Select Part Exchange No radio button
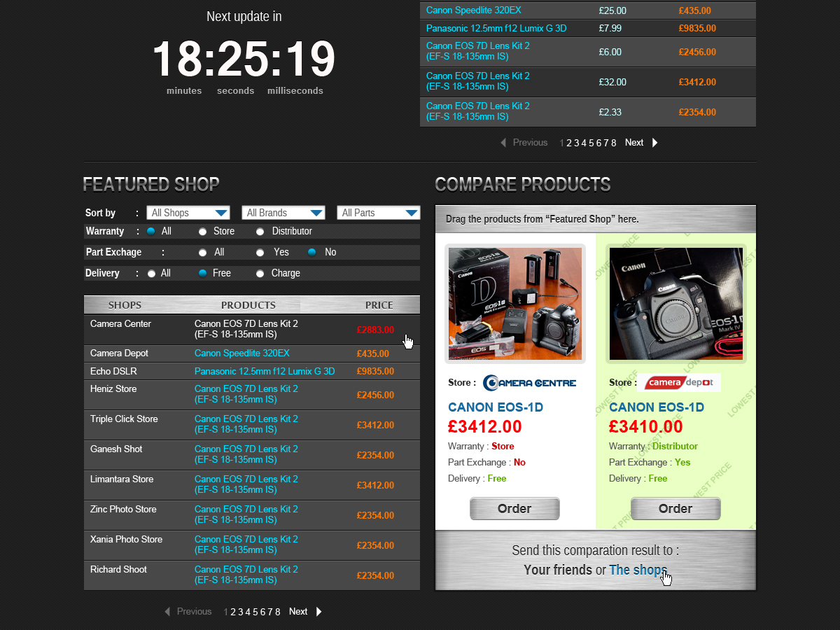Image resolution: width=840 pixels, height=630 pixels. point(311,252)
